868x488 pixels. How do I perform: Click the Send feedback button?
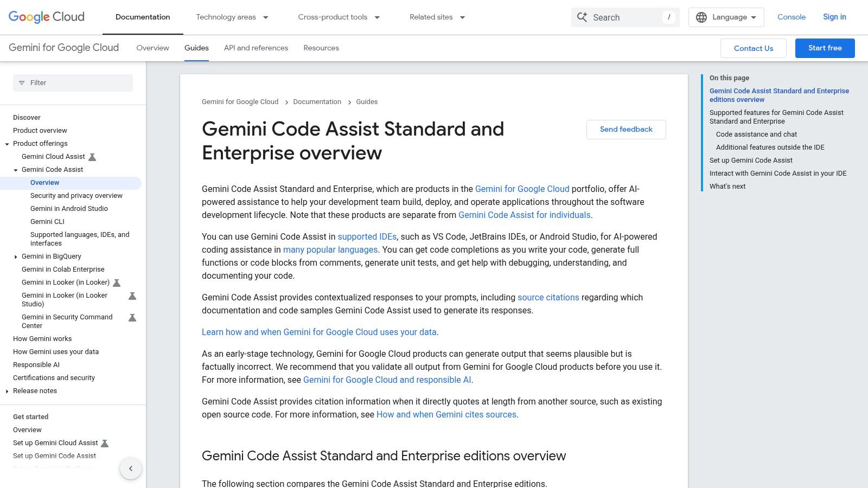(x=626, y=130)
